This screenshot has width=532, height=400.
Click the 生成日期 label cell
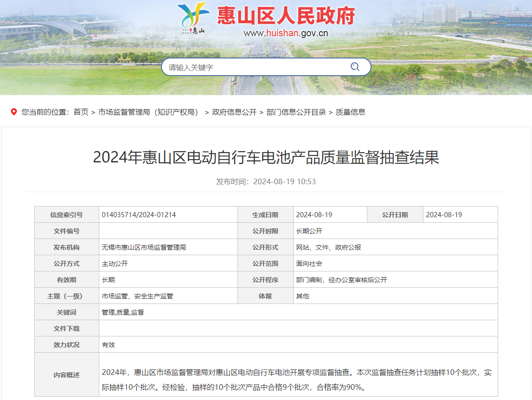(265, 214)
